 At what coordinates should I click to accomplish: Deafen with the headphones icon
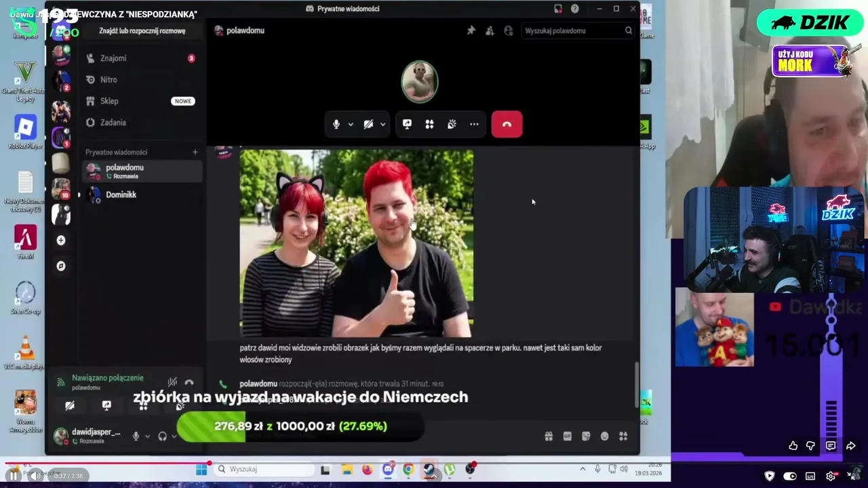(162, 436)
